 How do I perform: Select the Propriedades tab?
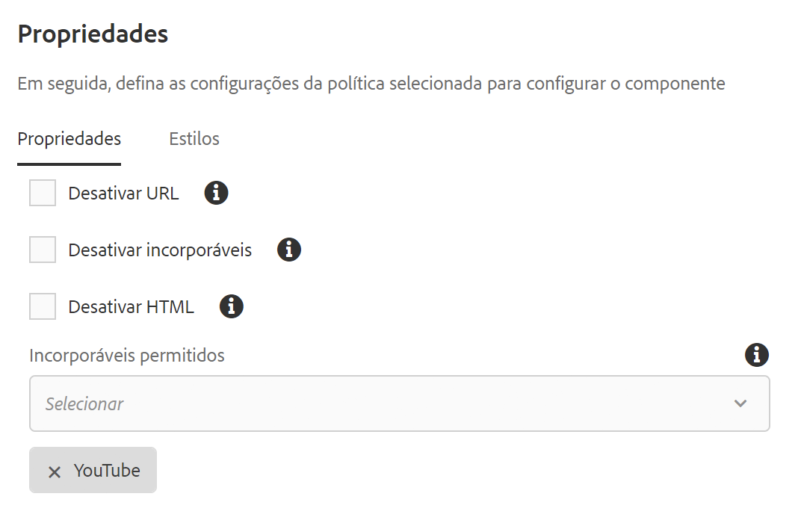[x=69, y=140]
